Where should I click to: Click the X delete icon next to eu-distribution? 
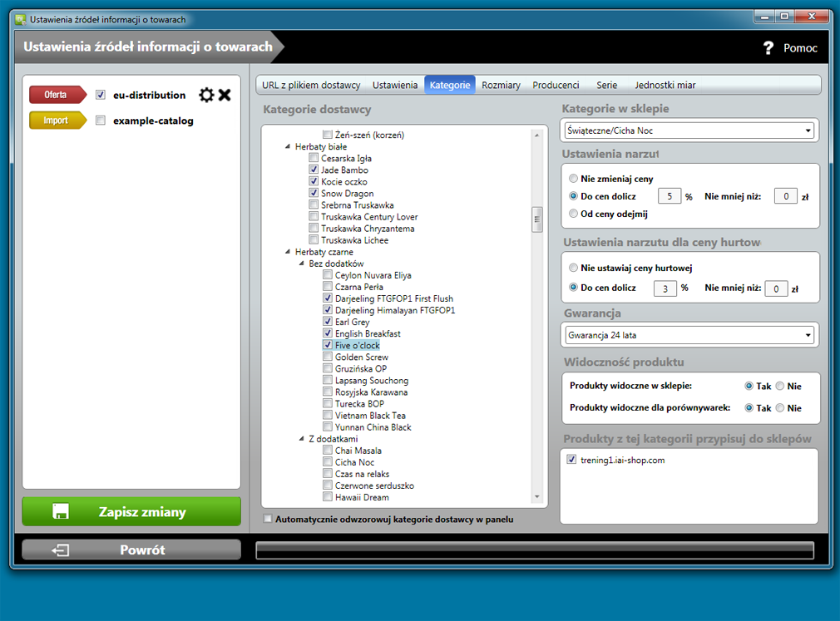click(225, 95)
